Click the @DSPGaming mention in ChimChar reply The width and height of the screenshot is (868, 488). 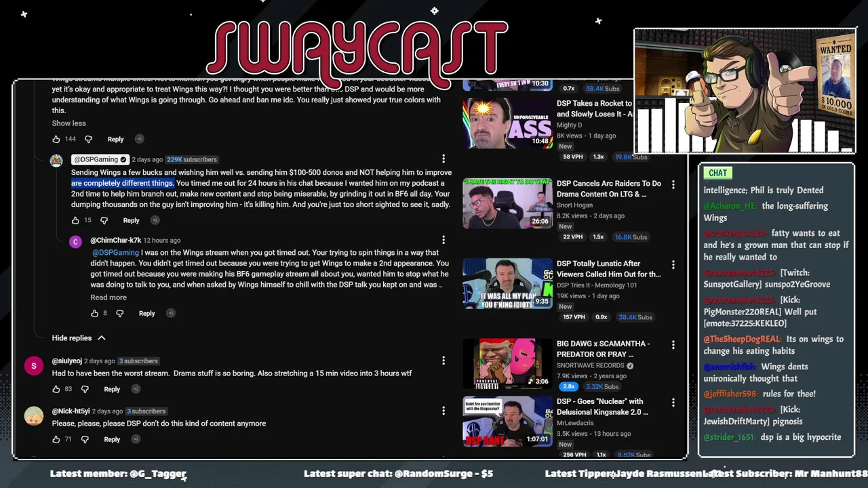click(x=115, y=252)
